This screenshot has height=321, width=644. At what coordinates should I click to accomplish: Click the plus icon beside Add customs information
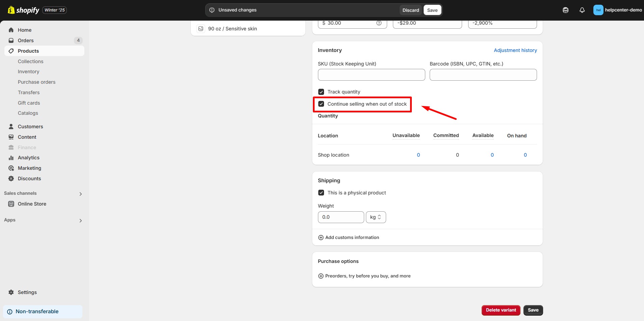321,238
